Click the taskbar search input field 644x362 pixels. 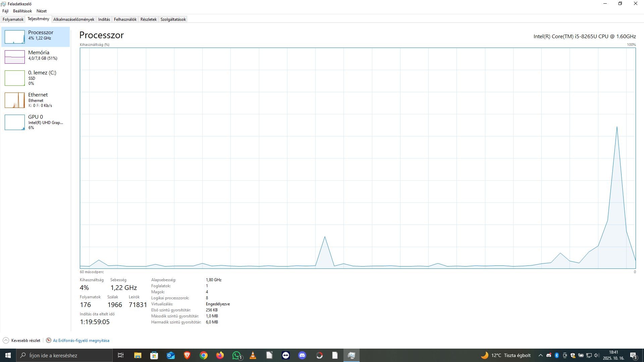[x=65, y=355]
